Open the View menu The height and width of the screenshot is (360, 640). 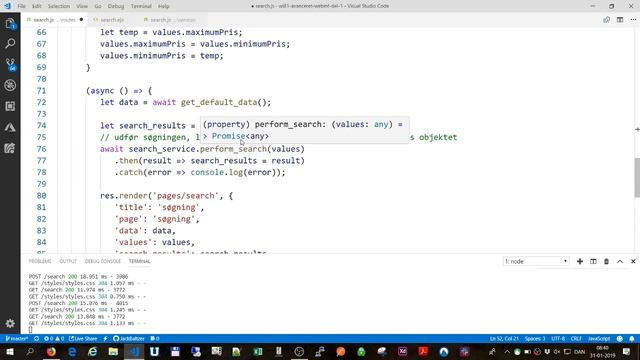82,6
